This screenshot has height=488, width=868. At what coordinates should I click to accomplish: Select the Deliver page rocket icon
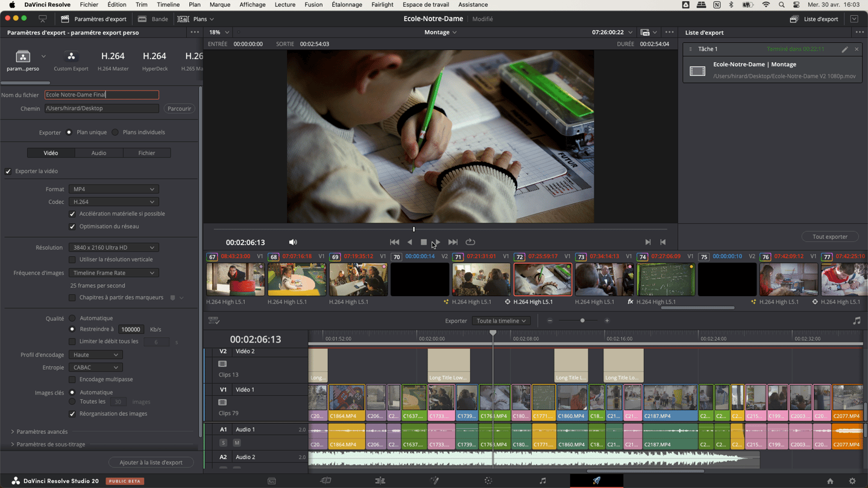(x=597, y=481)
